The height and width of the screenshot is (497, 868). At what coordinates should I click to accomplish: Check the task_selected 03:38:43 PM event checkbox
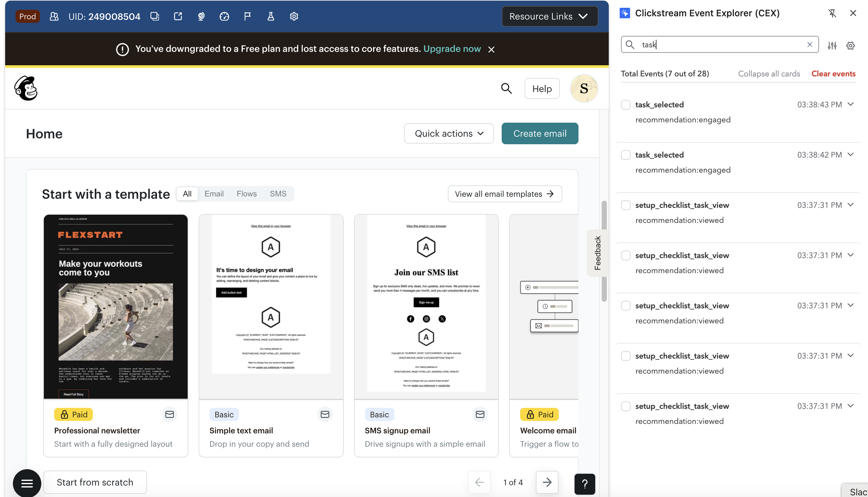pos(626,104)
